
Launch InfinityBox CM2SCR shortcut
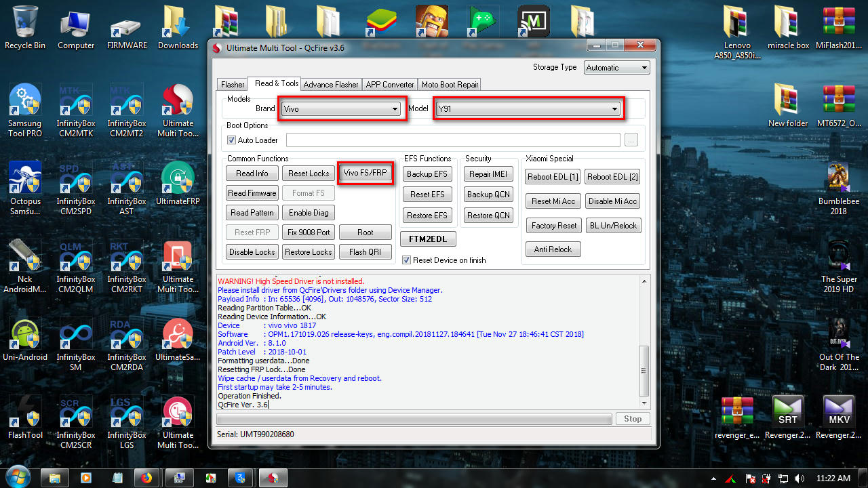tap(76, 422)
